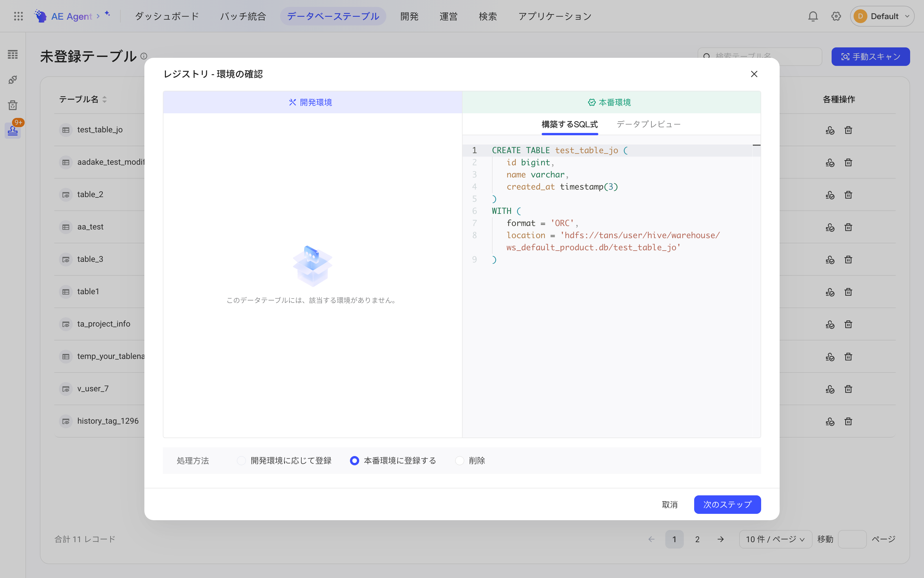Click the 移動 page number input
Image resolution: width=924 pixels, height=578 pixels.
852,539
